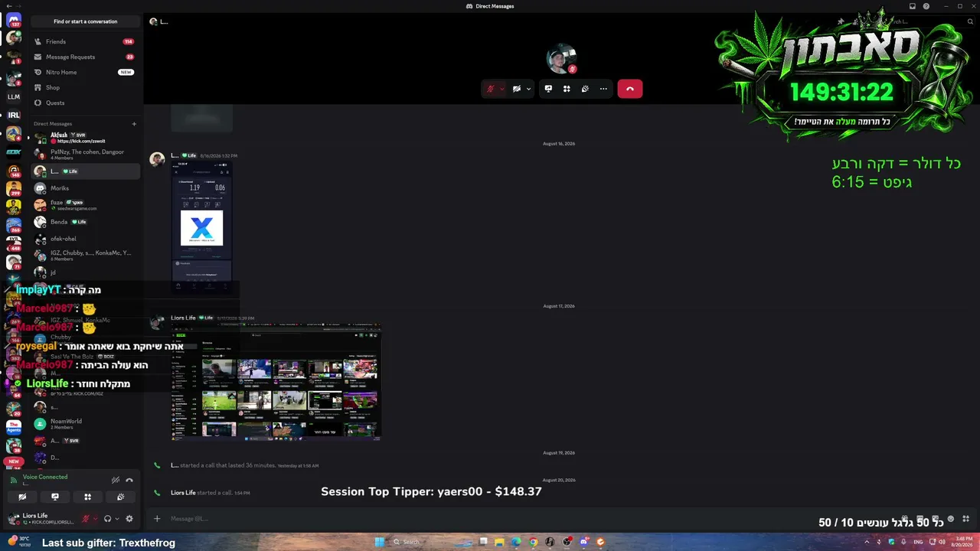Add attachment with the message plus icon
The width and height of the screenshot is (980, 551).
(x=157, y=519)
